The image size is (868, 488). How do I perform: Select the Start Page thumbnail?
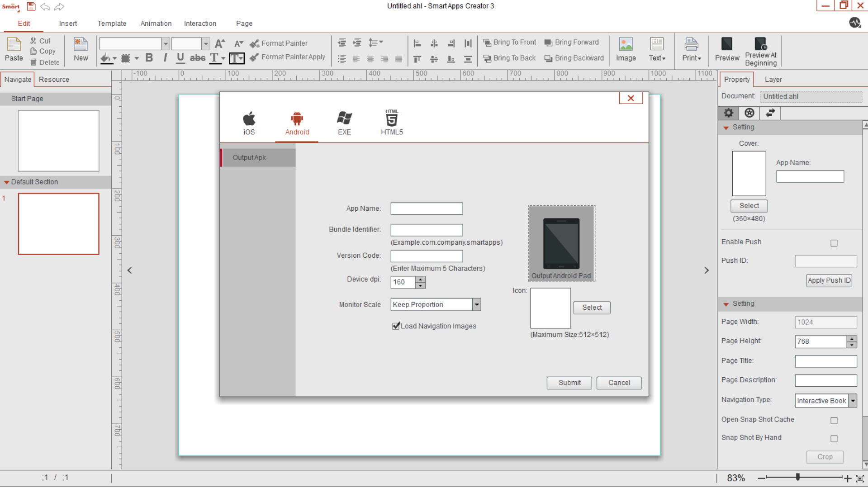pyautogui.click(x=58, y=141)
